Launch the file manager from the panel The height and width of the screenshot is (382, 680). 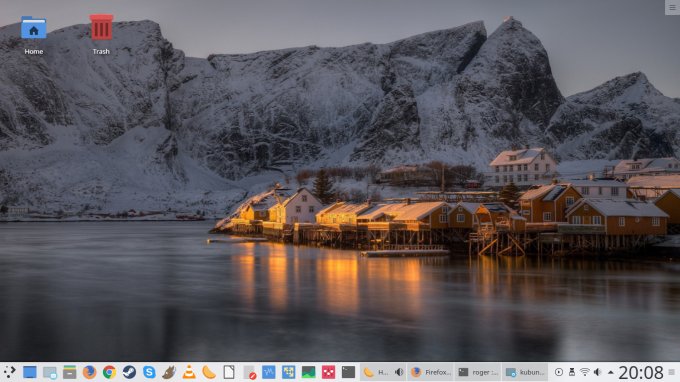pyautogui.click(x=69, y=372)
